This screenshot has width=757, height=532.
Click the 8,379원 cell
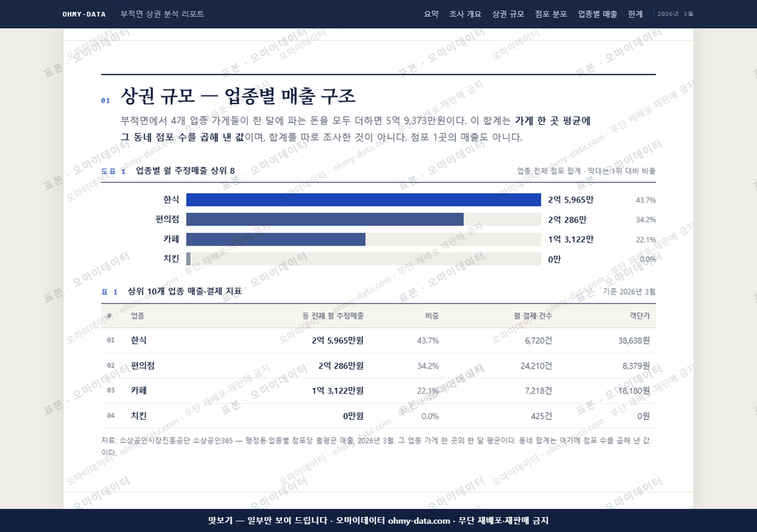636,366
